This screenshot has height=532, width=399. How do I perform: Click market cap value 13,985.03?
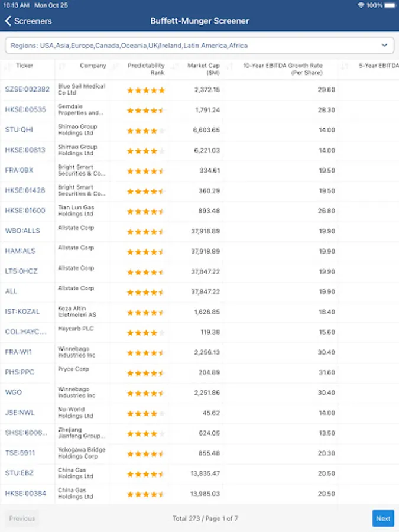(205, 494)
